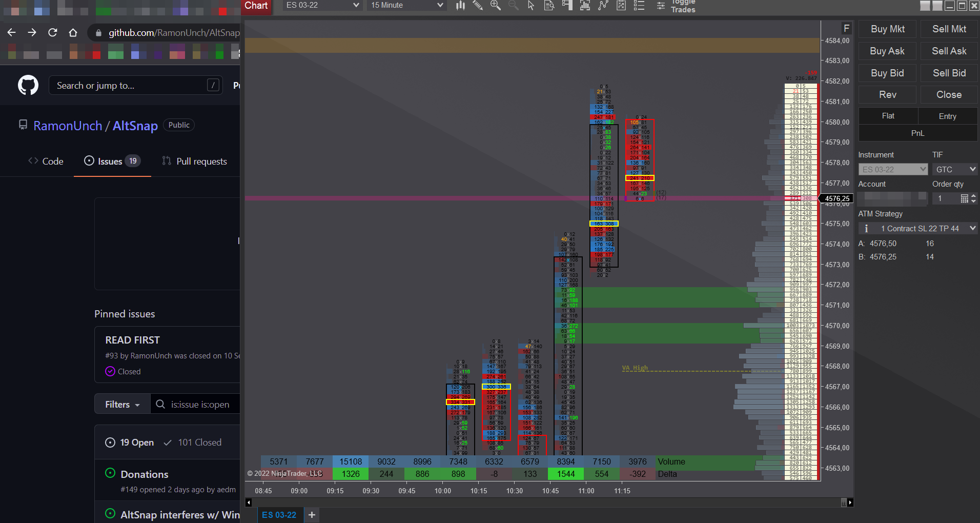Show the 101 Closed issues
This screenshot has height=523, width=980.
[193, 442]
